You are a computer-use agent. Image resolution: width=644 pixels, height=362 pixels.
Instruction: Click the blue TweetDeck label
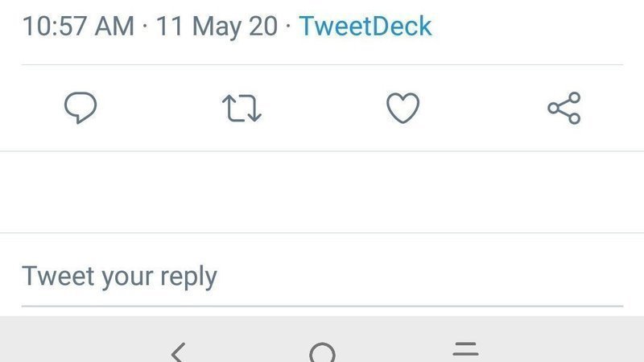pos(365,26)
